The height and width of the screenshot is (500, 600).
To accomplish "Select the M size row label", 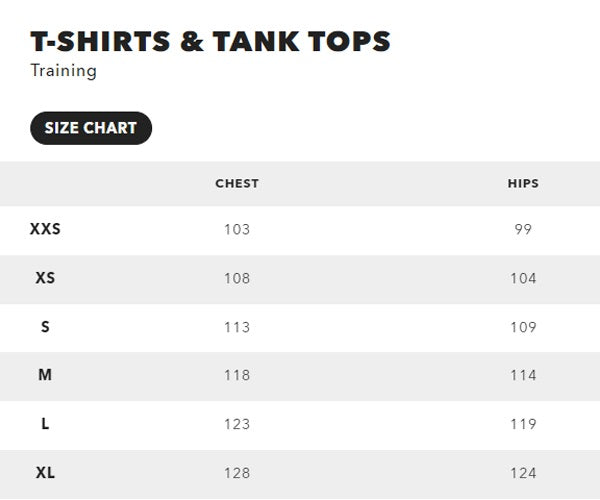I will pos(45,375).
